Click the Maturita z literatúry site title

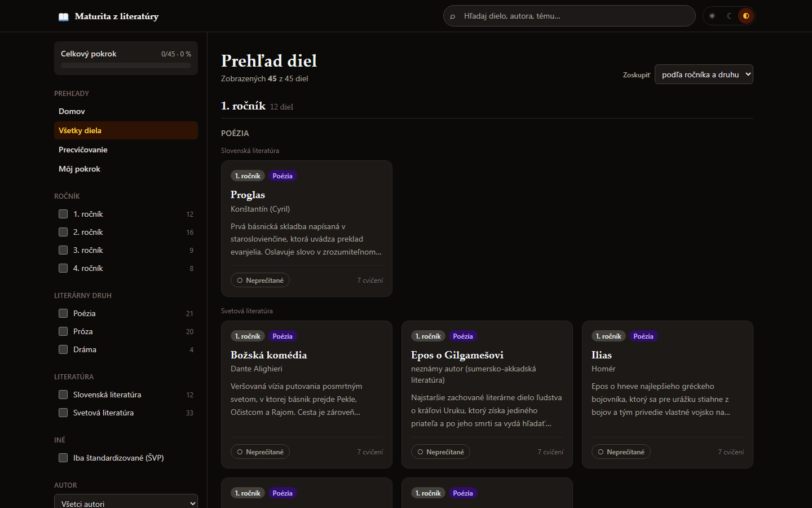117,16
